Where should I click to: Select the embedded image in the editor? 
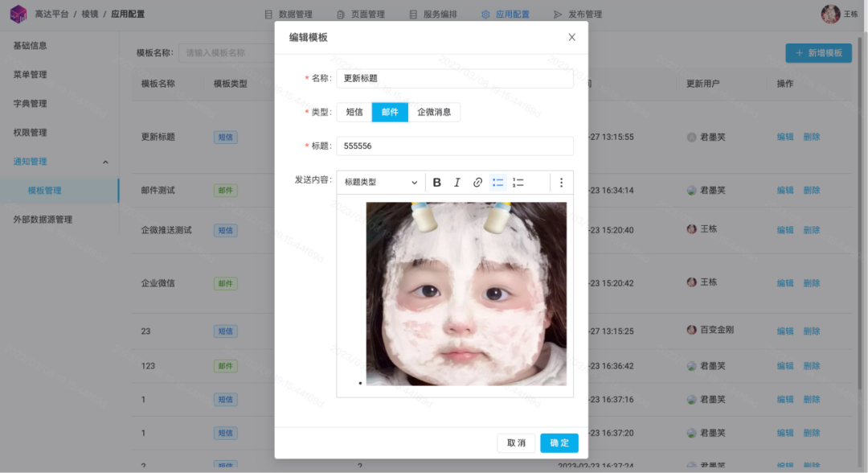466,294
